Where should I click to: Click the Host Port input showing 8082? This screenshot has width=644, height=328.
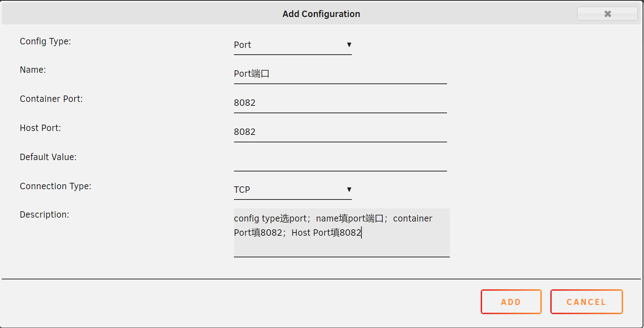click(x=340, y=132)
